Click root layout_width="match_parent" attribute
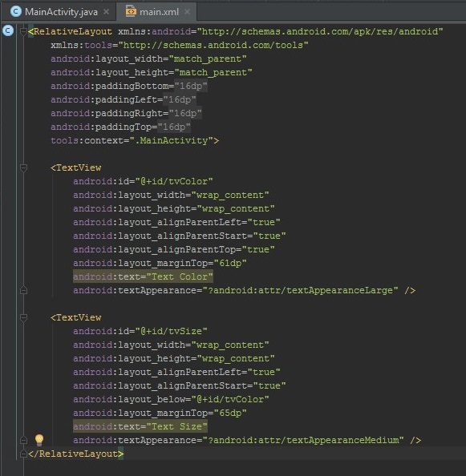 148,58
